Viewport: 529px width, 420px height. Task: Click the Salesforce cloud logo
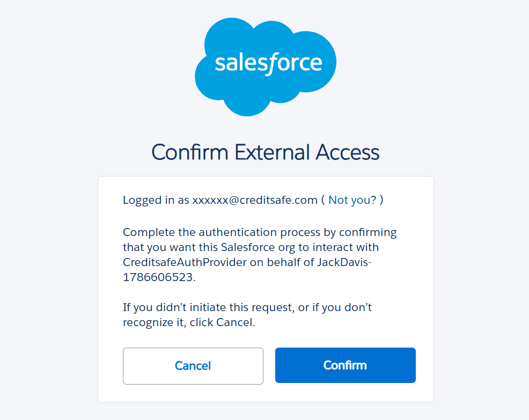click(x=266, y=65)
